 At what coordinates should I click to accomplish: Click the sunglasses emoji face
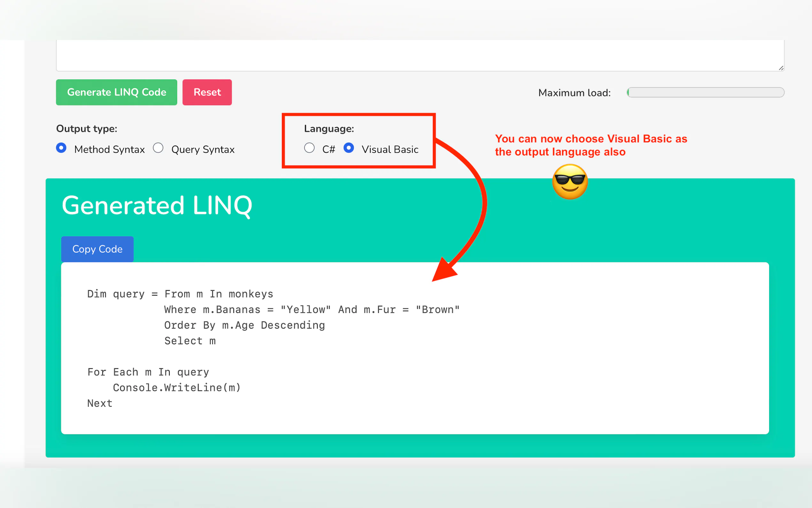pos(570,182)
